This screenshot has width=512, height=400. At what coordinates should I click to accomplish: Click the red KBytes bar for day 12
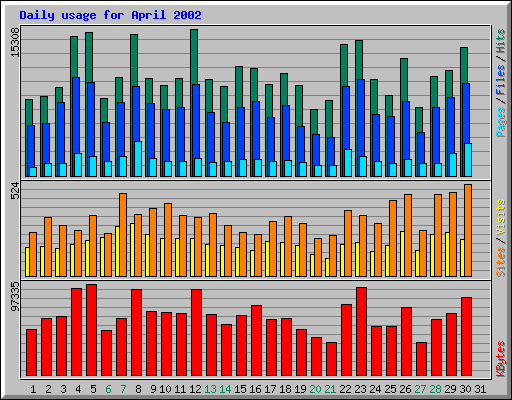[197, 332]
